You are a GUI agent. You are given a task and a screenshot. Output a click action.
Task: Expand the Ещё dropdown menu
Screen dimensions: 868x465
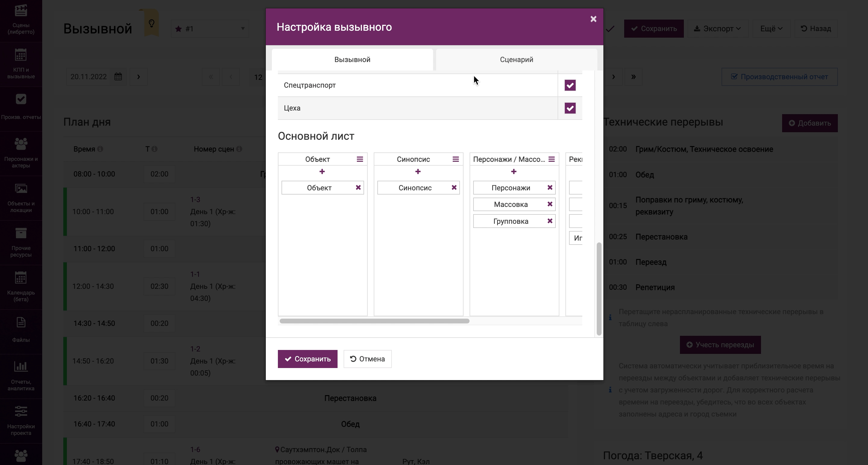tap(771, 29)
